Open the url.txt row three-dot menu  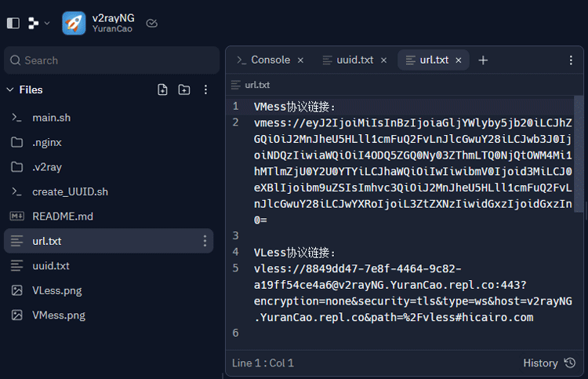[x=205, y=241]
